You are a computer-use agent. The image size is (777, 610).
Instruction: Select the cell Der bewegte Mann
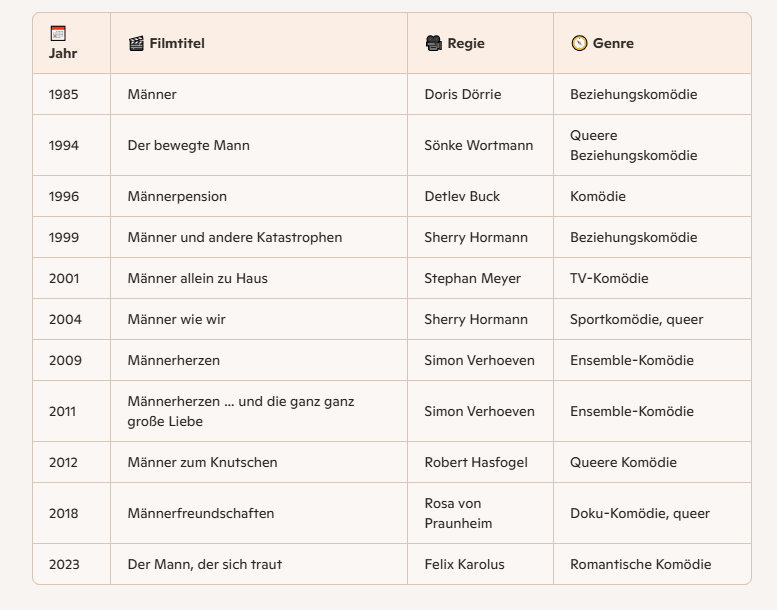point(188,145)
